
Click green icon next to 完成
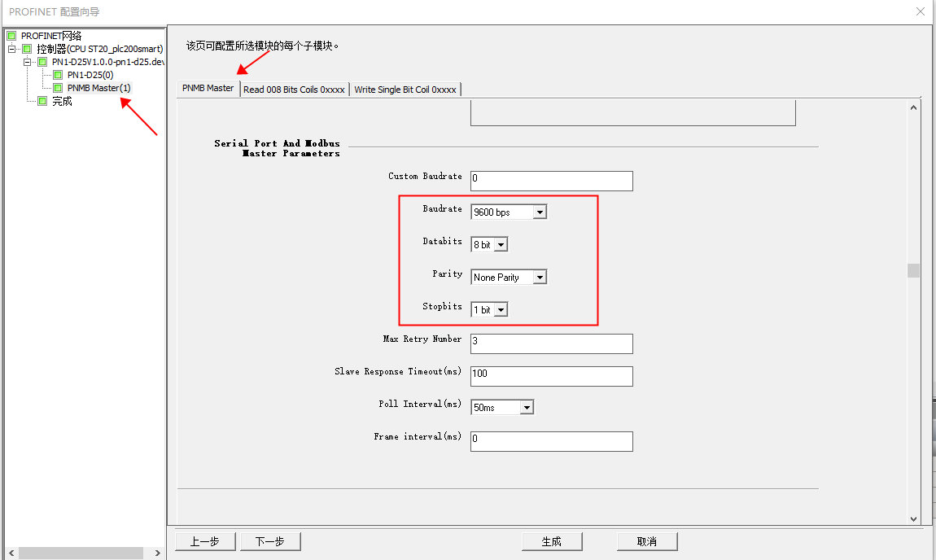pos(42,101)
